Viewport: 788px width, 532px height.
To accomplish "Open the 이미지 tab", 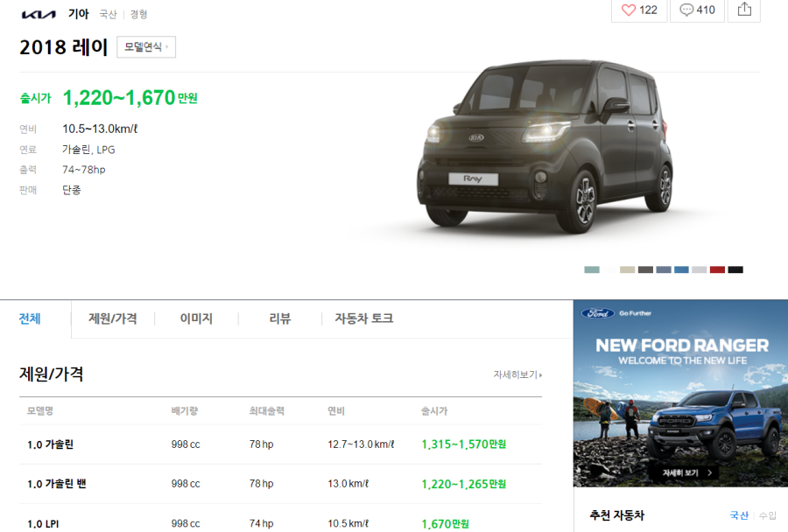I will click(196, 318).
